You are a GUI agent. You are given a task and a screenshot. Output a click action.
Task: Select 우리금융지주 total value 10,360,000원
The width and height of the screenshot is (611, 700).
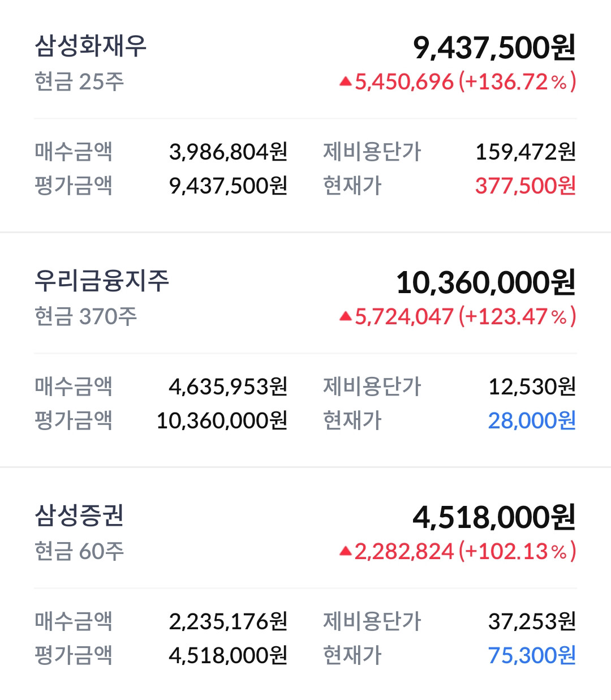click(485, 282)
